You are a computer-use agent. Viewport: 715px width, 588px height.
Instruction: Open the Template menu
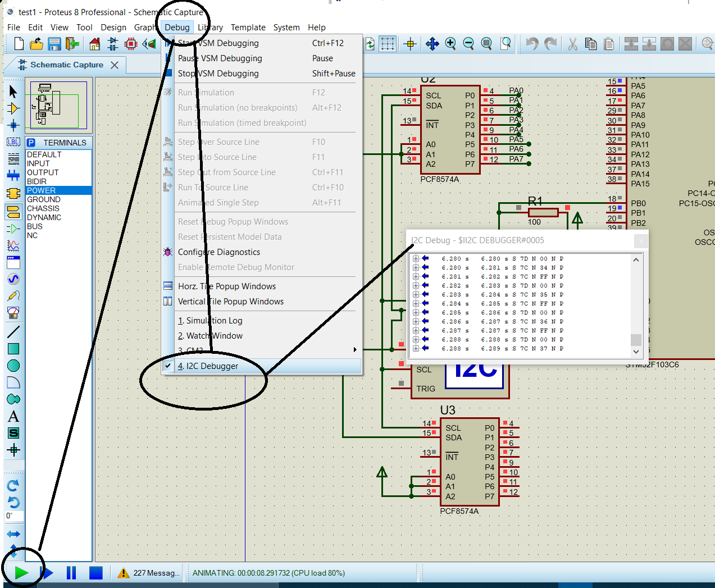click(x=248, y=28)
